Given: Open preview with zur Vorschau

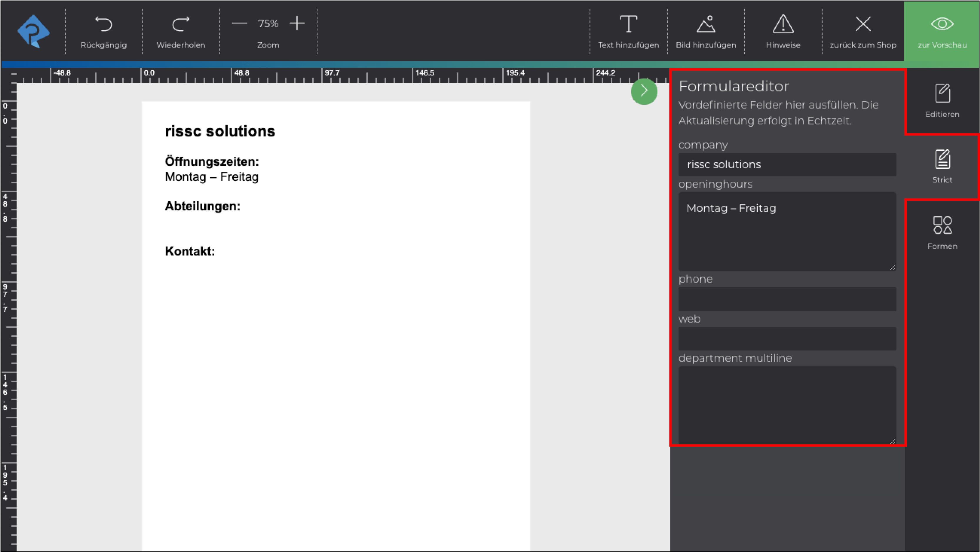Looking at the screenshot, I should tap(942, 31).
